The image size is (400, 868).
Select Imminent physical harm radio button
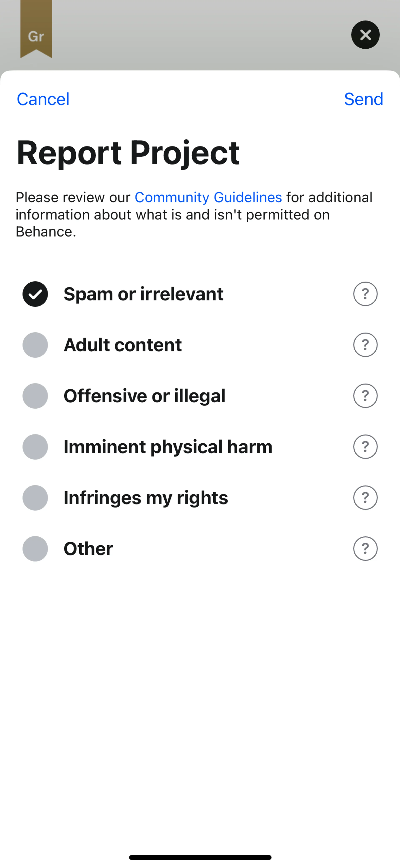(35, 447)
